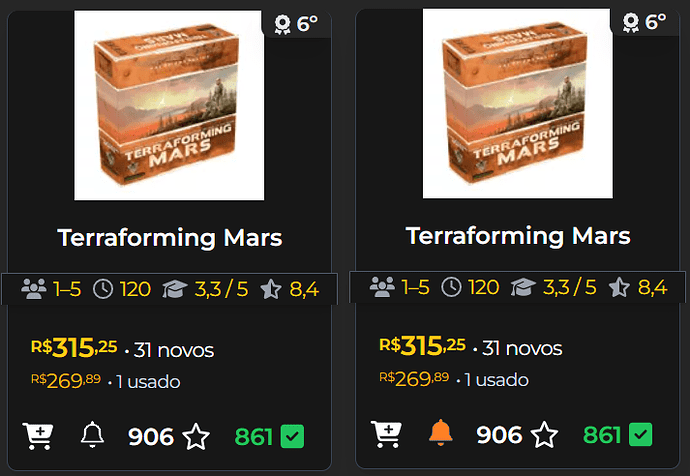
Task: Enable price alert bell on left card
Action: [x=92, y=435]
